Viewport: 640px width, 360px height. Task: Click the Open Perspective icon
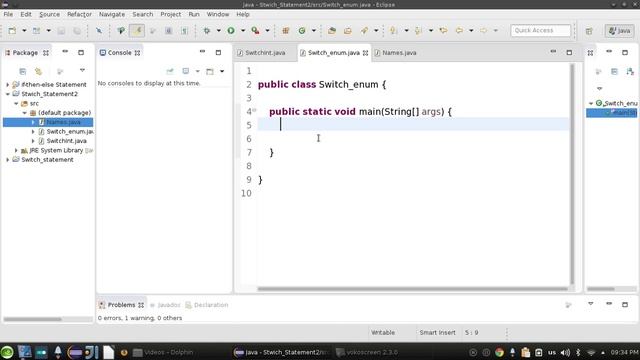pyautogui.click(x=589, y=31)
